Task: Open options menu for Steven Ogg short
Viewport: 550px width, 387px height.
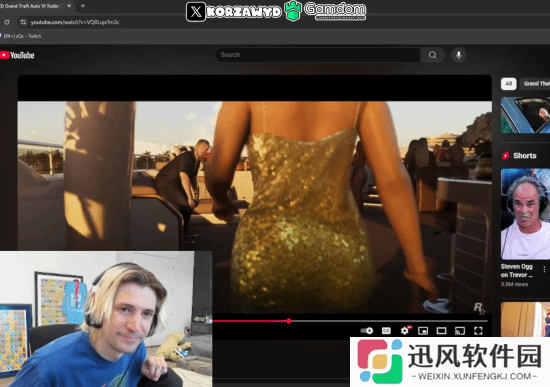Action: (x=544, y=269)
